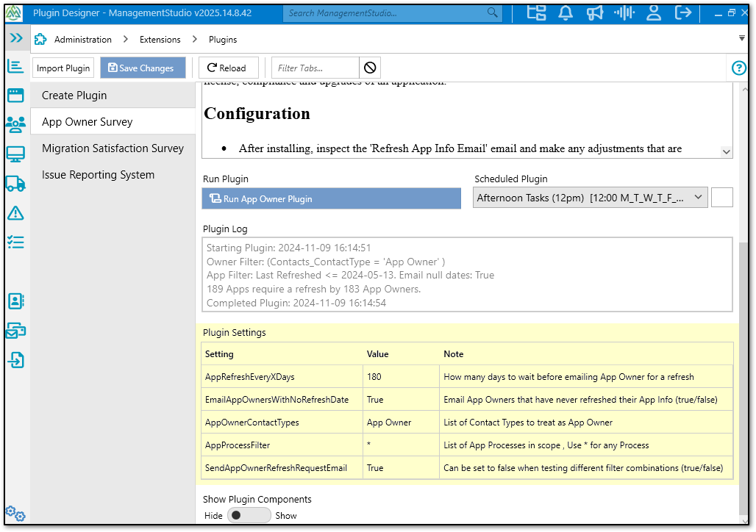Open the devices monitor icon in sidebar
The image size is (756, 532).
click(15, 154)
